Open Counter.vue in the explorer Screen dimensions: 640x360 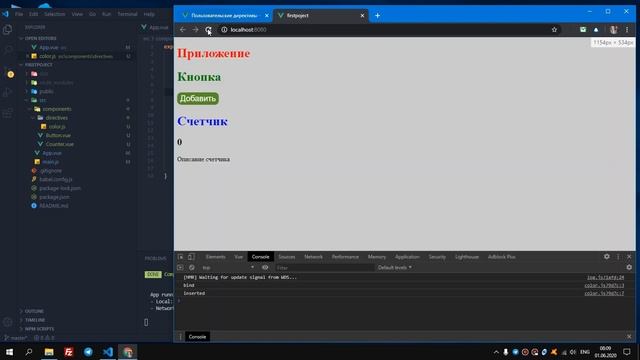pos(60,144)
